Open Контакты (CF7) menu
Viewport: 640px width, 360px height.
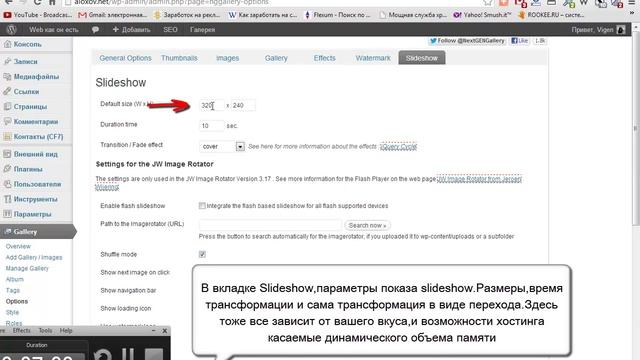pyautogui.click(x=38, y=136)
